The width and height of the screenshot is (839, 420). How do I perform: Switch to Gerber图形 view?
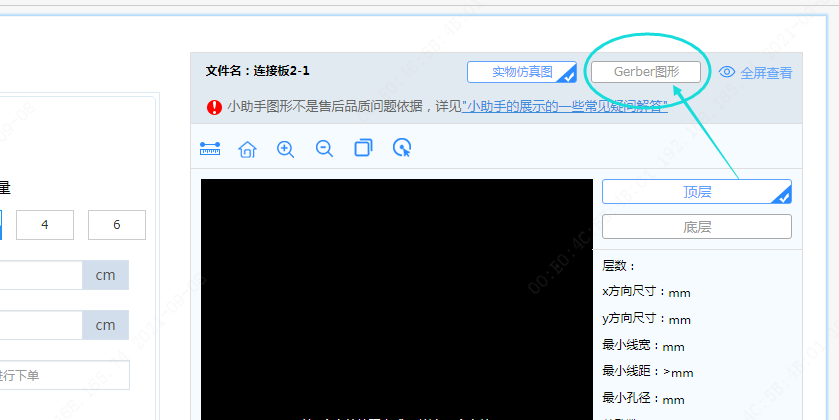coord(646,72)
